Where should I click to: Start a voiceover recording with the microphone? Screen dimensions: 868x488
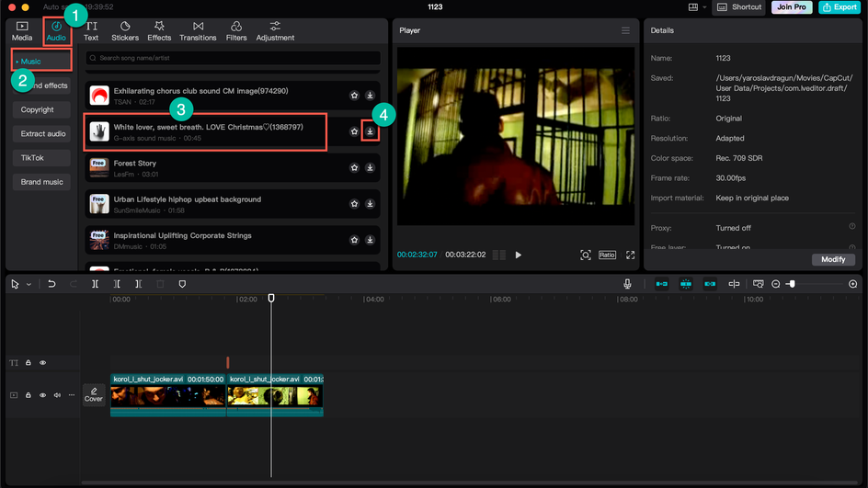coord(627,284)
